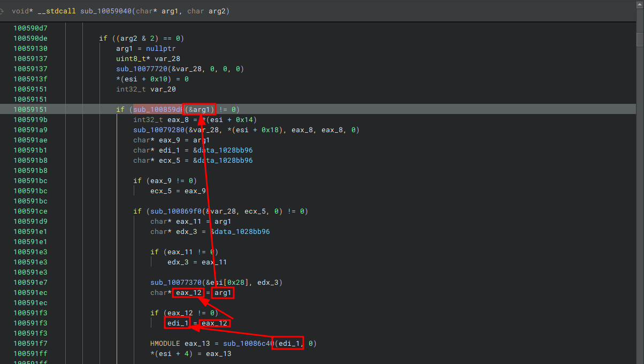
Task: Click address 100590d7 in the gutter
Action: [30, 28]
